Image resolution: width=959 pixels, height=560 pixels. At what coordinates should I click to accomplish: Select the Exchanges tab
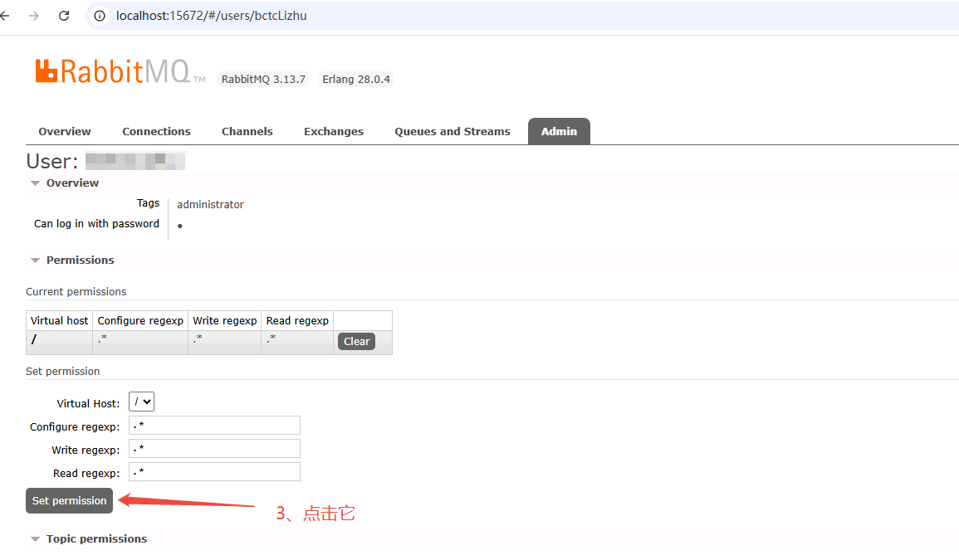(334, 131)
